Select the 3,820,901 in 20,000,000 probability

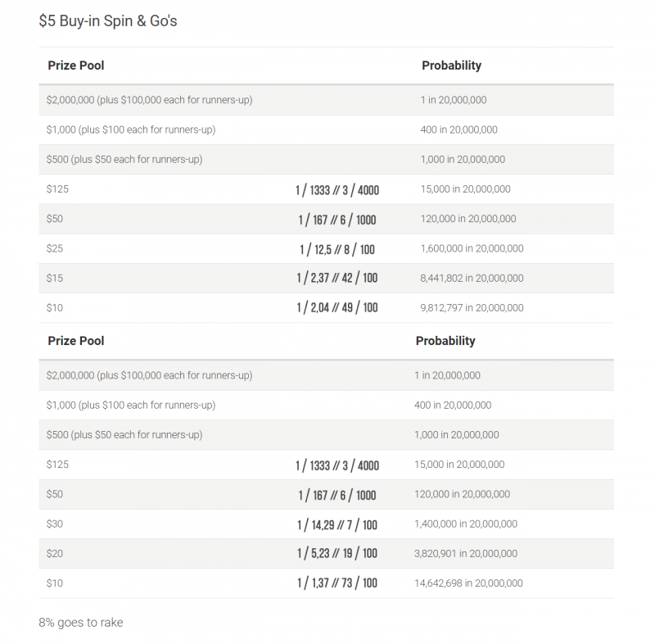point(466,554)
